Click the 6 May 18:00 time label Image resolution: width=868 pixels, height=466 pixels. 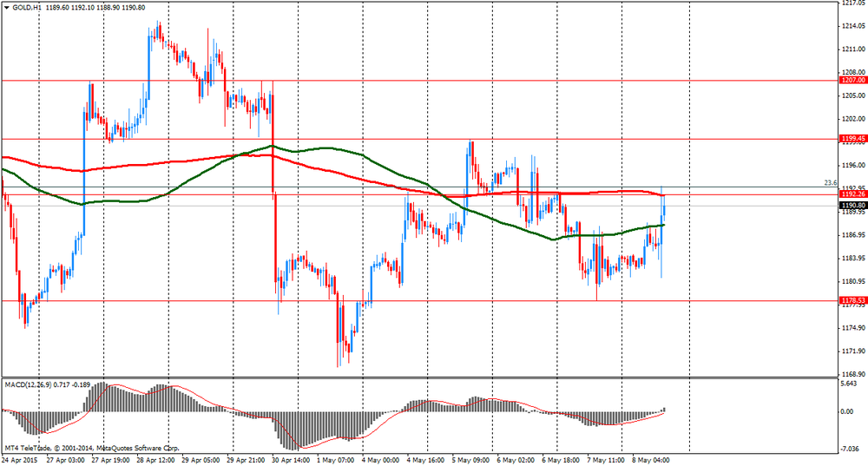561,460
